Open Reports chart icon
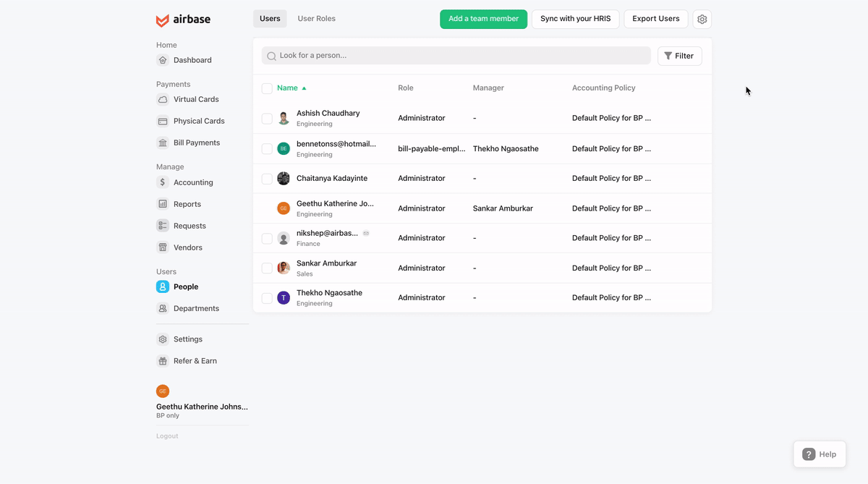Screen dimensions: 868x484 pyautogui.click(x=163, y=204)
